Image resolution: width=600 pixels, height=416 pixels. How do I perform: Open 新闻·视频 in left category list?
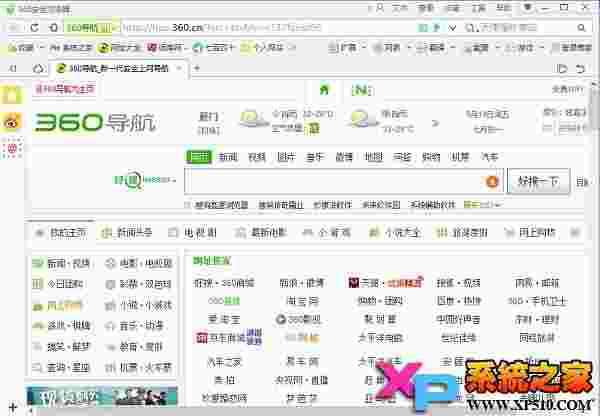[62, 263]
